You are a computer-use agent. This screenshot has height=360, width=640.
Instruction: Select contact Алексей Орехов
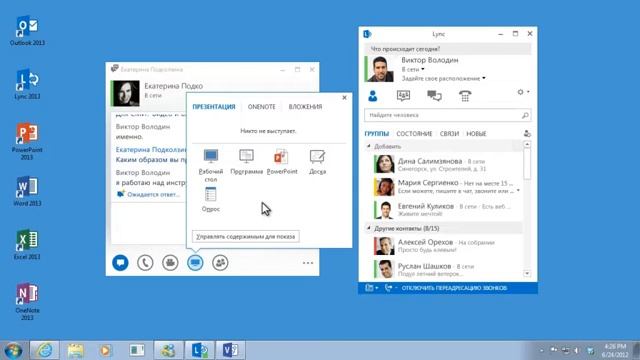[447, 245]
